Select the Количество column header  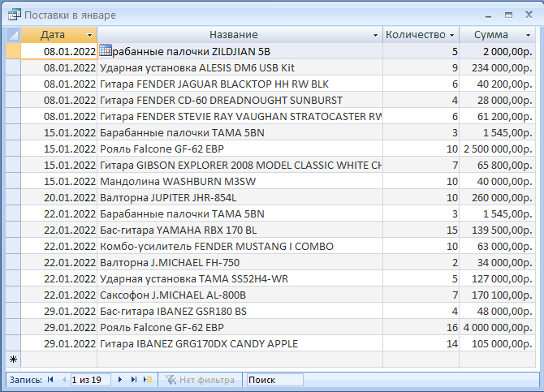[421, 35]
